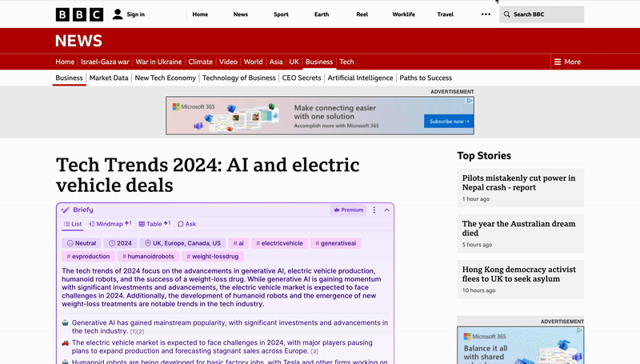640x364 pixels.
Task: Open Hong Kong democracy activist story
Action: [518, 274]
